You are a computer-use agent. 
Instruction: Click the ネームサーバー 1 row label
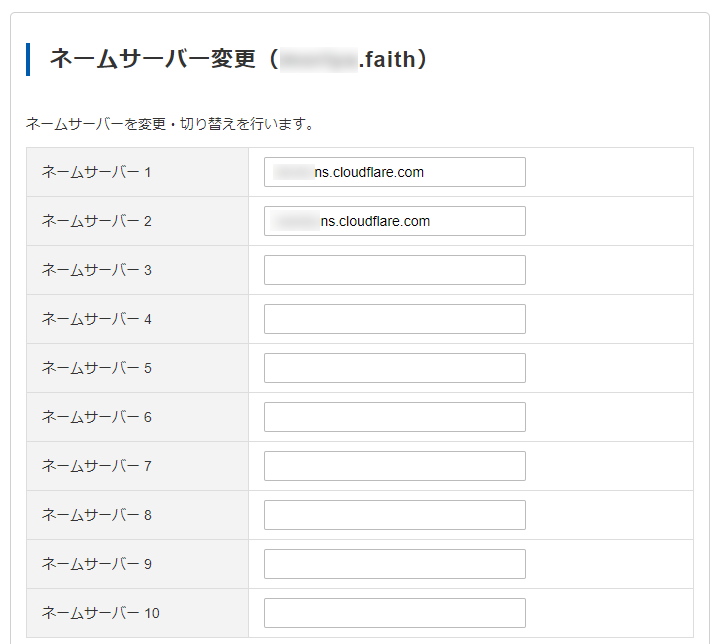96,172
